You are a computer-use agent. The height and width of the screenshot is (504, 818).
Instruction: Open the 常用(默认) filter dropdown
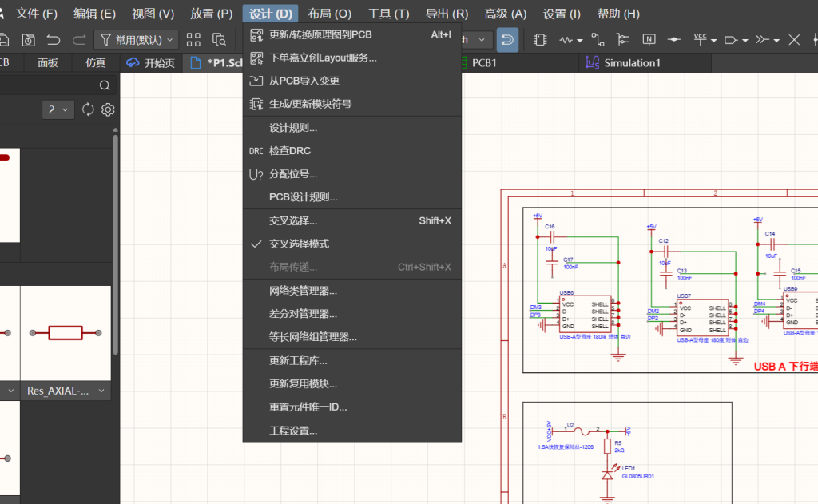137,40
